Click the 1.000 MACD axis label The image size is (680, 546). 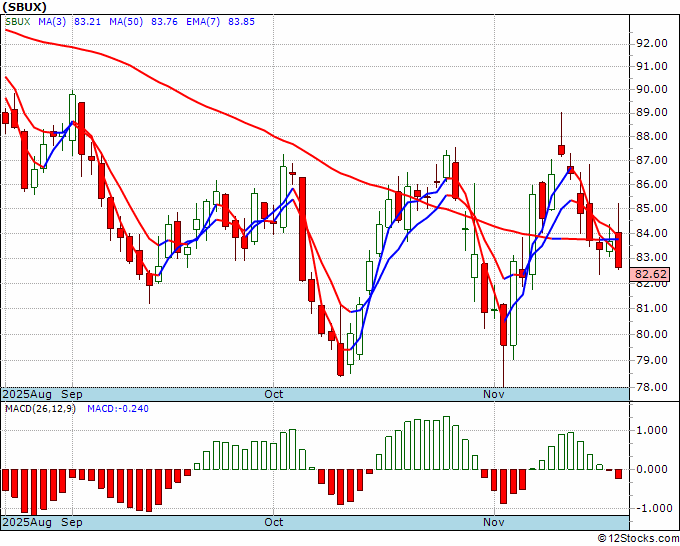[651, 430]
